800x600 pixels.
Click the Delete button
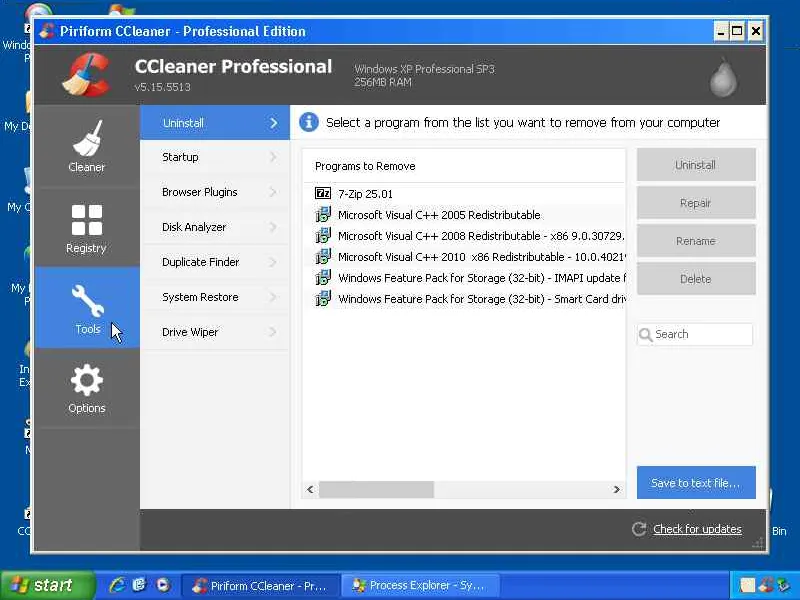(696, 279)
